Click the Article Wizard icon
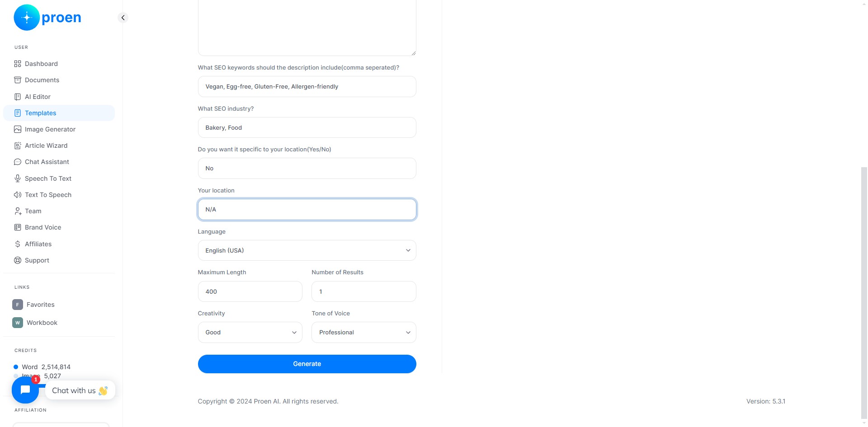The width and height of the screenshot is (868, 427). pos(18,145)
